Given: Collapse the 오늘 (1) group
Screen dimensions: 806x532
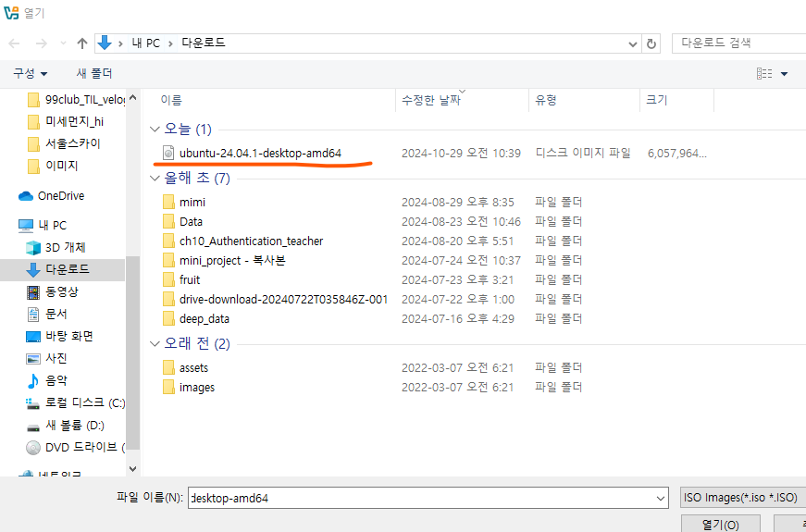Looking at the screenshot, I should click(x=155, y=130).
